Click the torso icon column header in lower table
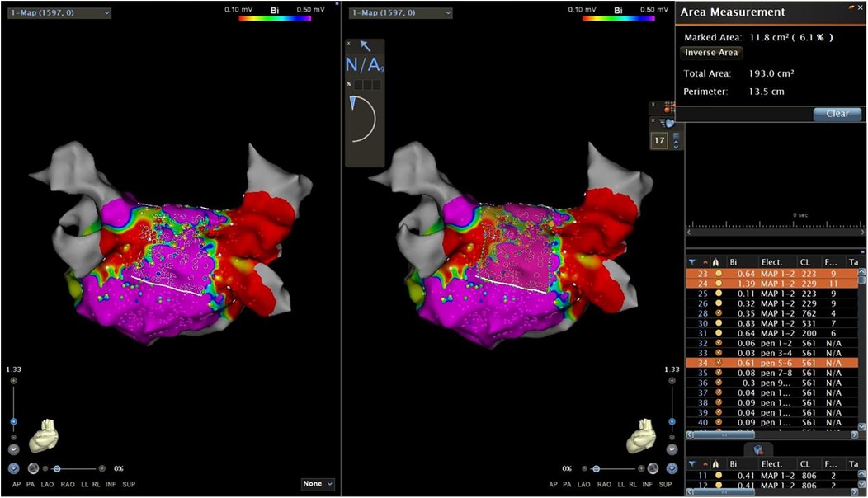This screenshot has height=498, width=868. [x=715, y=464]
